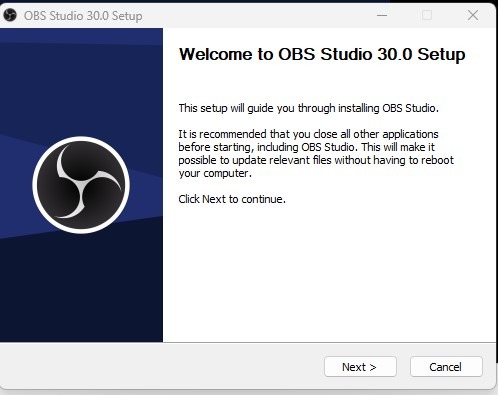The image size is (498, 395).
Task: Close the setup window with X
Action: click(x=473, y=15)
